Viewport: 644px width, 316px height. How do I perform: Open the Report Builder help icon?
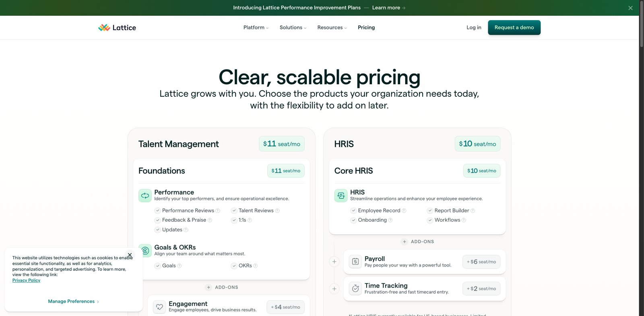[473, 211]
